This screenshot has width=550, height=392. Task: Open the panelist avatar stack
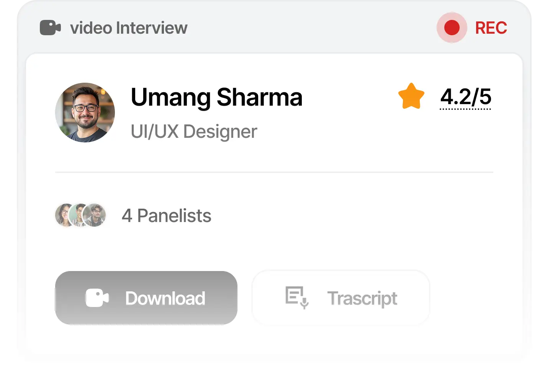tap(81, 216)
